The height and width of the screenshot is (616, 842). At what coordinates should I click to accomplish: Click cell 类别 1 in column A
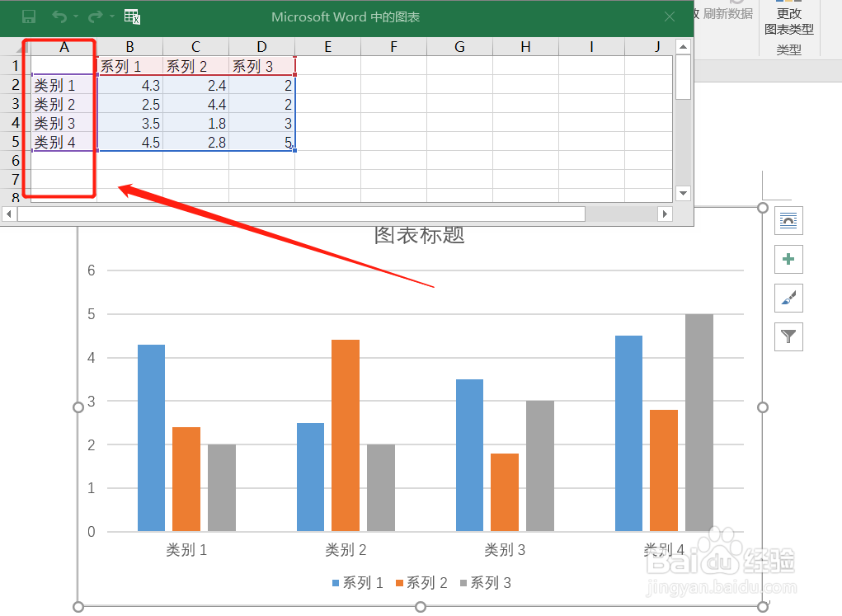click(64, 85)
